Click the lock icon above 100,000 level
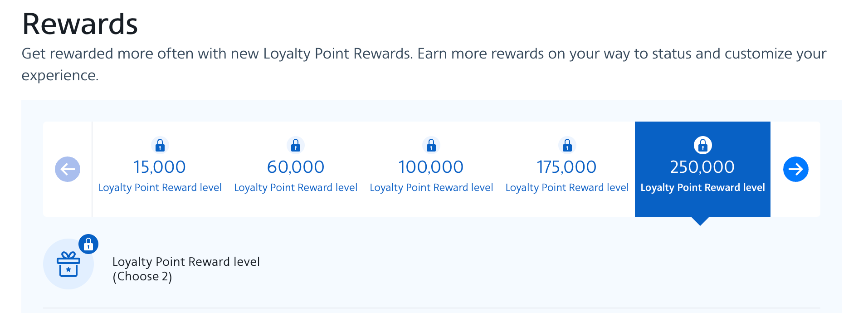This screenshot has height=313, width=868. (431, 145)
